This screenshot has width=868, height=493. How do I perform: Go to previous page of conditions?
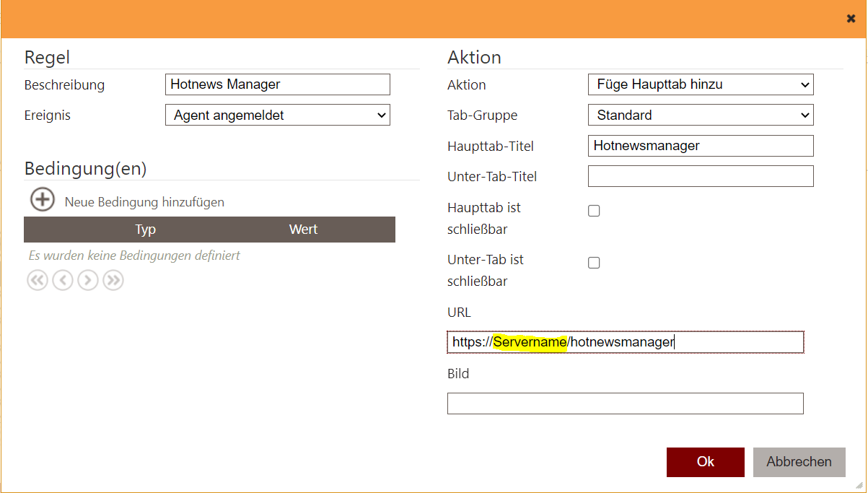(x=63, y=280)
